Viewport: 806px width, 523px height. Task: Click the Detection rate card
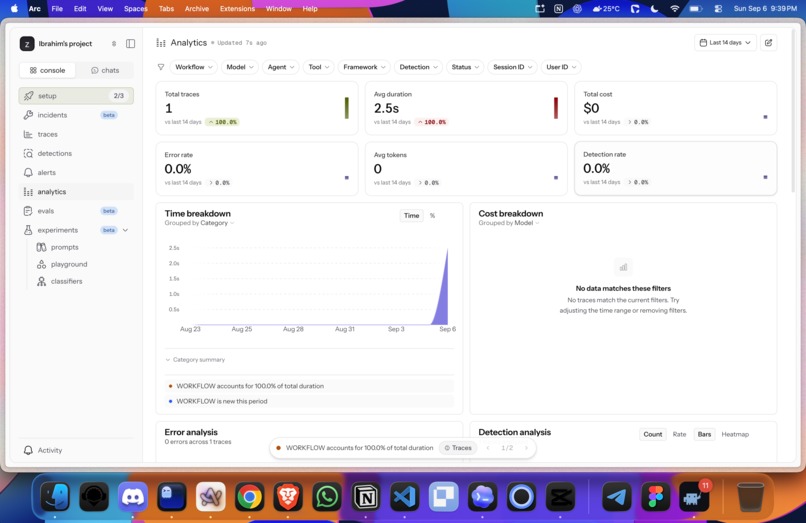pyautogui.click(x=675, y=169)
